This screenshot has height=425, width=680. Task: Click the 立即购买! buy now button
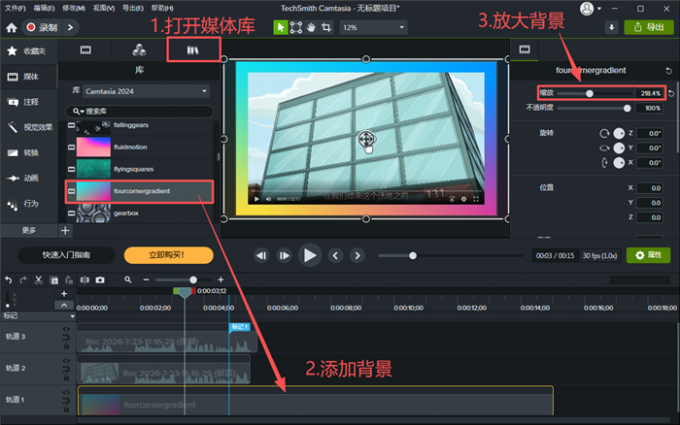pos(169,255)
